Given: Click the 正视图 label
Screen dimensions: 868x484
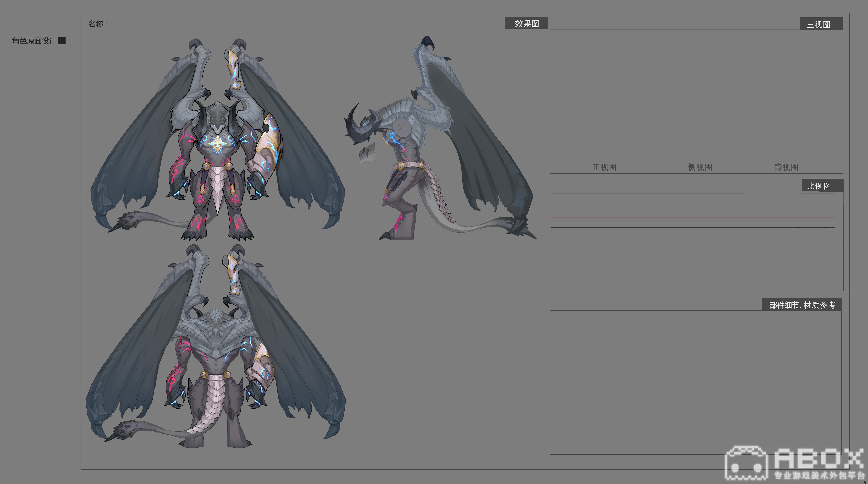Looking at the screenshot, I should point(604,167).
